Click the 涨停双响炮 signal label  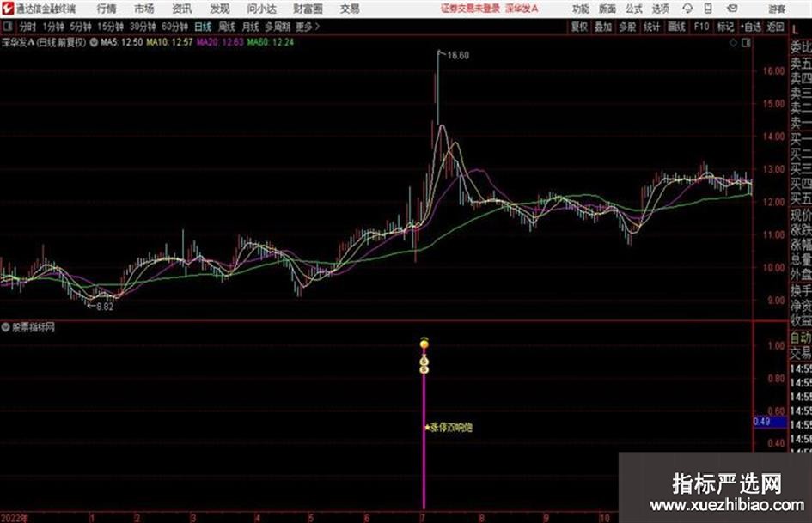pos(452,428)
